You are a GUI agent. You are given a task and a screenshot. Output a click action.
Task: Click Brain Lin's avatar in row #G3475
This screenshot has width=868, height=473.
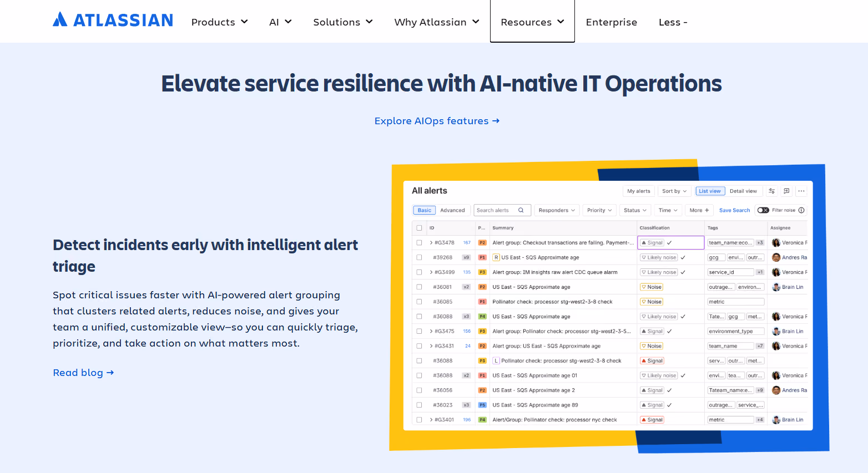[776, 331]
